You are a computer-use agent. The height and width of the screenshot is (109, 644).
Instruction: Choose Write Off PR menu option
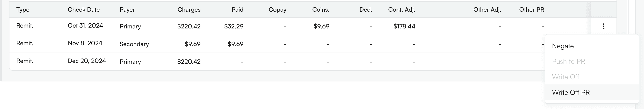coord(571,92)
